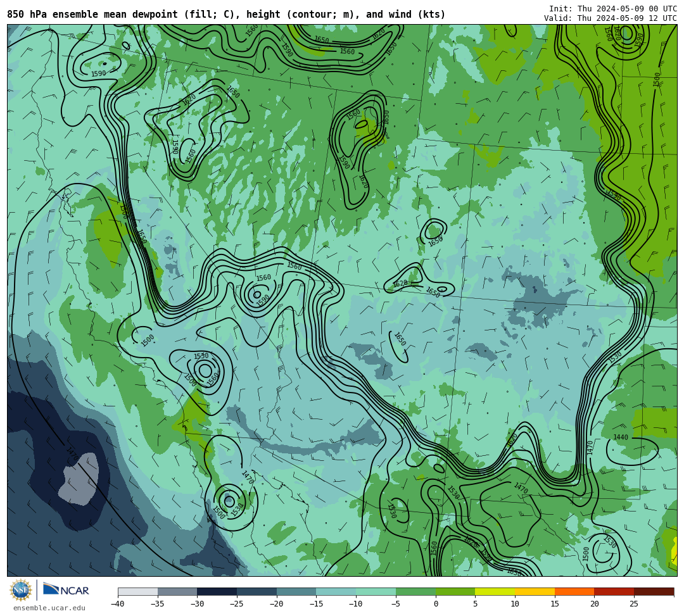
Task: Open the ensemble.ucar.edu link text
Action: 49,608
